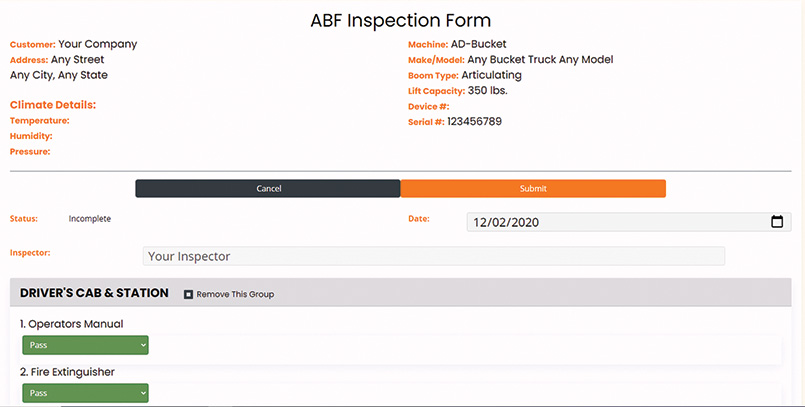
Task: Focus the Your Inspector text field
Action: (x=434, y=256)
